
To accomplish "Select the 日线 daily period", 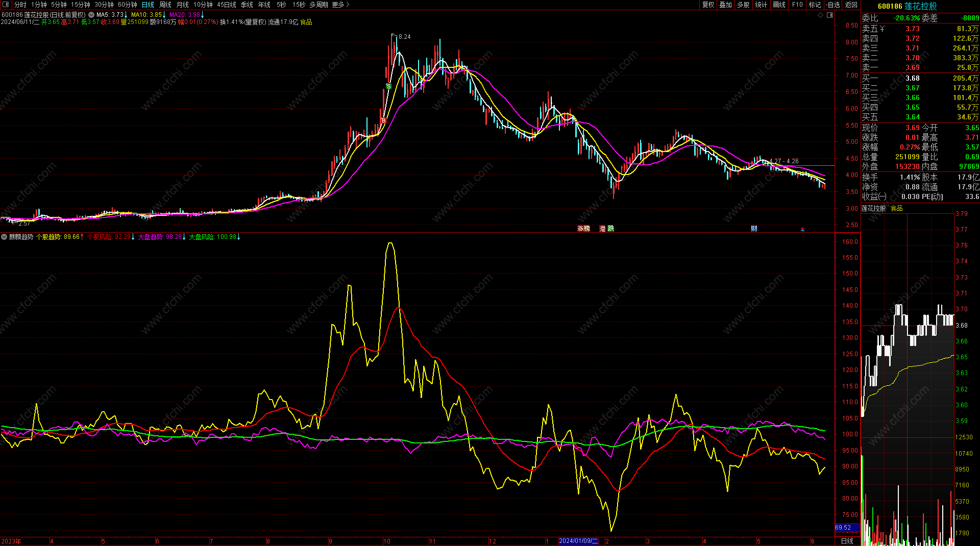I will pyautogui.click(x=148, y=5).
